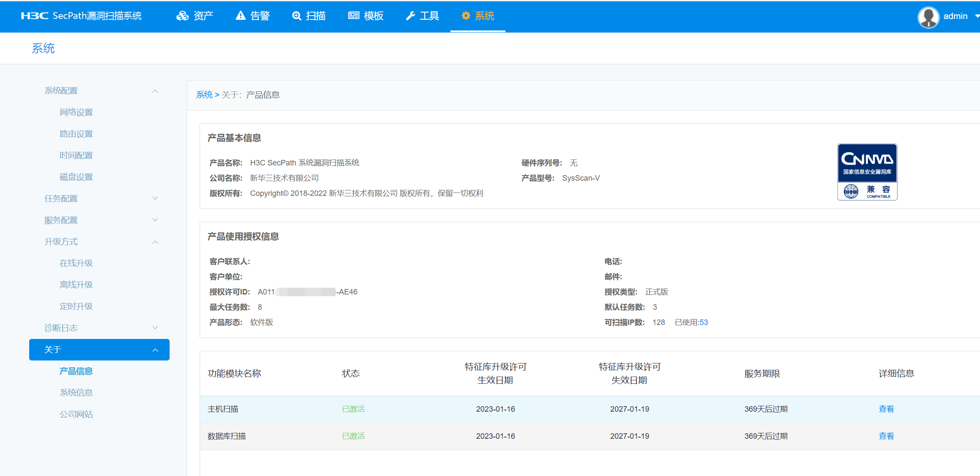The image size is (980, 476).
Task: Click the template icon in top navigation
Action: coord(353,16)
